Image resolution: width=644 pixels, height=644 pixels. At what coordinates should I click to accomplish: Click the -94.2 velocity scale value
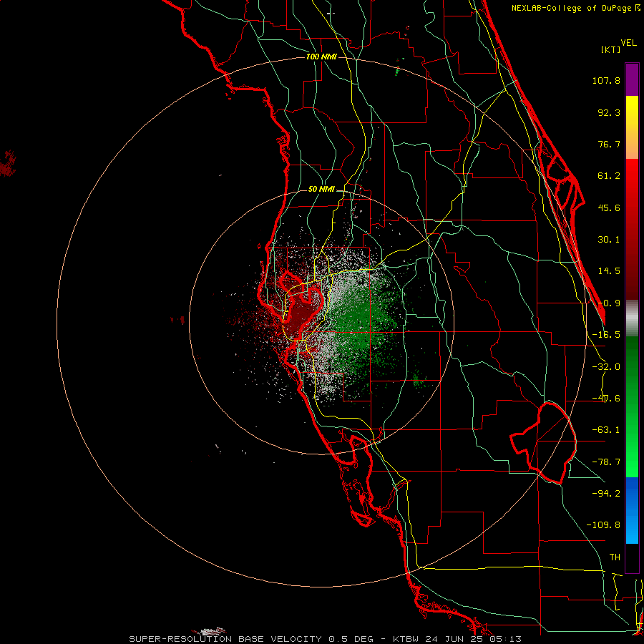(606, 493)
